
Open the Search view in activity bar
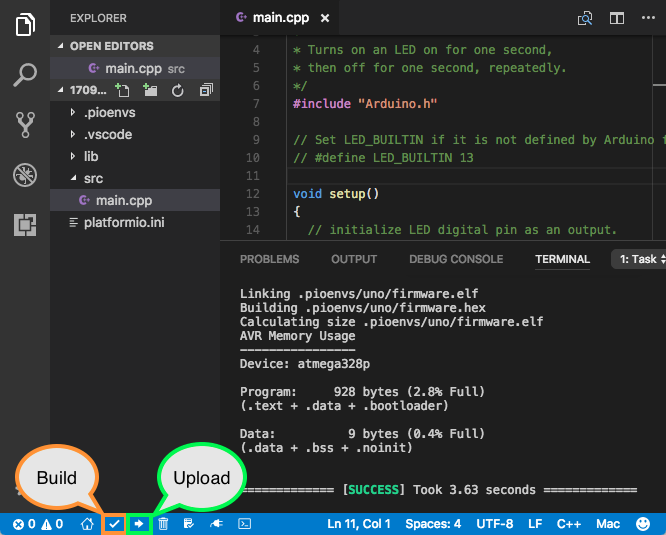(26, 74)
